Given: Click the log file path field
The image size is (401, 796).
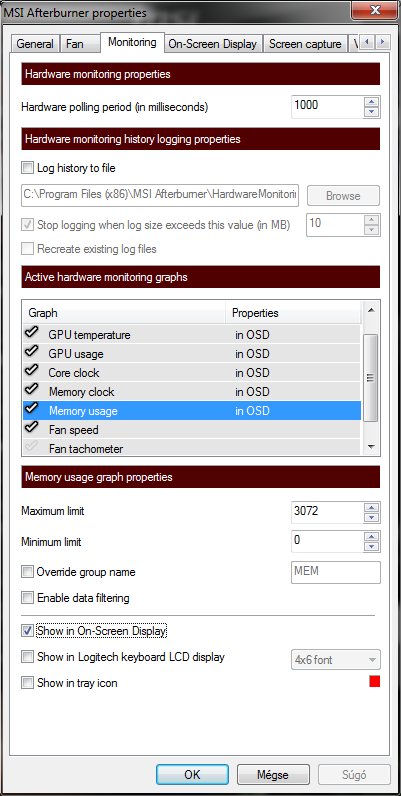Looking at the screenshot, I should click(160, 195).
